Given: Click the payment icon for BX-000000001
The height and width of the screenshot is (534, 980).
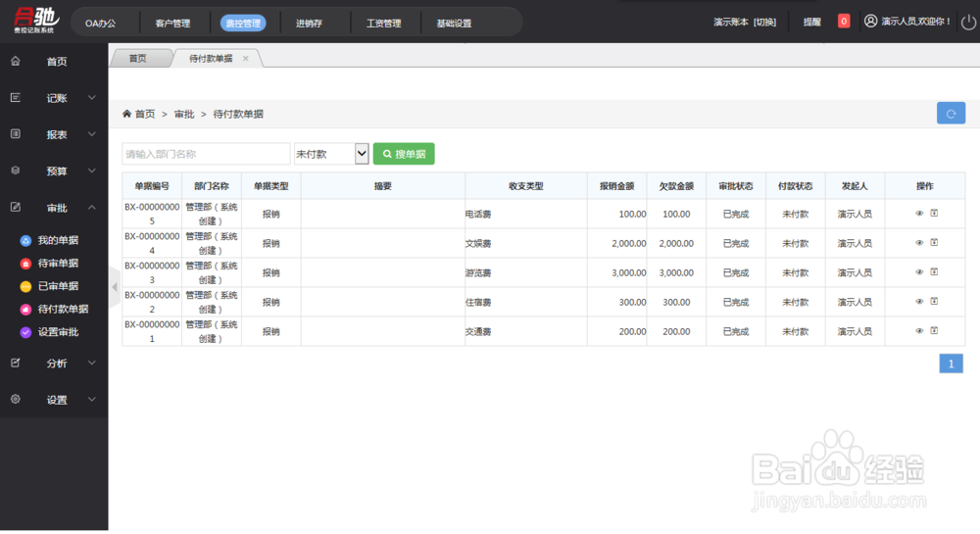Looking at the screenshot, I should [934, 330].
